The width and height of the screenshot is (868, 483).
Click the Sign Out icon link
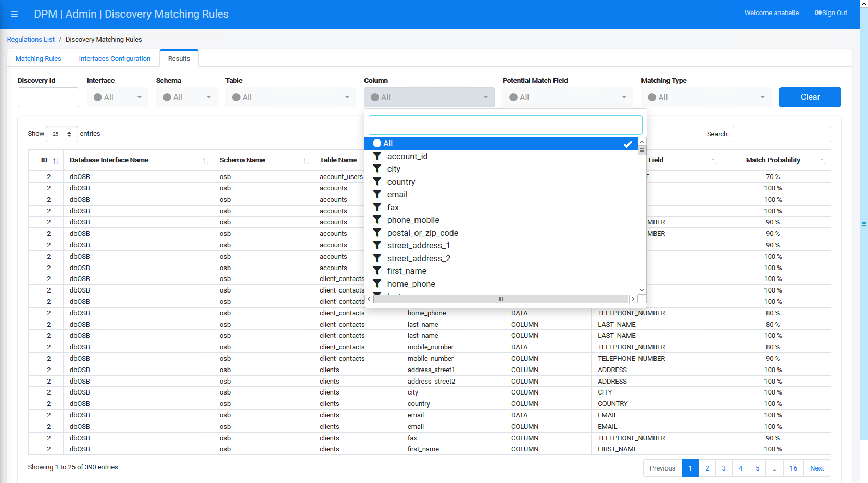point(831,13)
